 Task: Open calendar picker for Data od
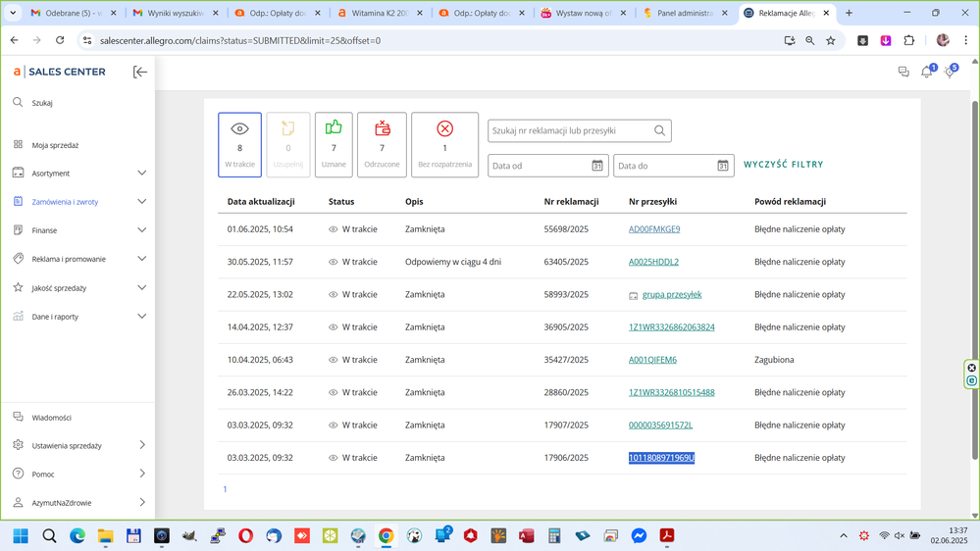click(597, 166)
